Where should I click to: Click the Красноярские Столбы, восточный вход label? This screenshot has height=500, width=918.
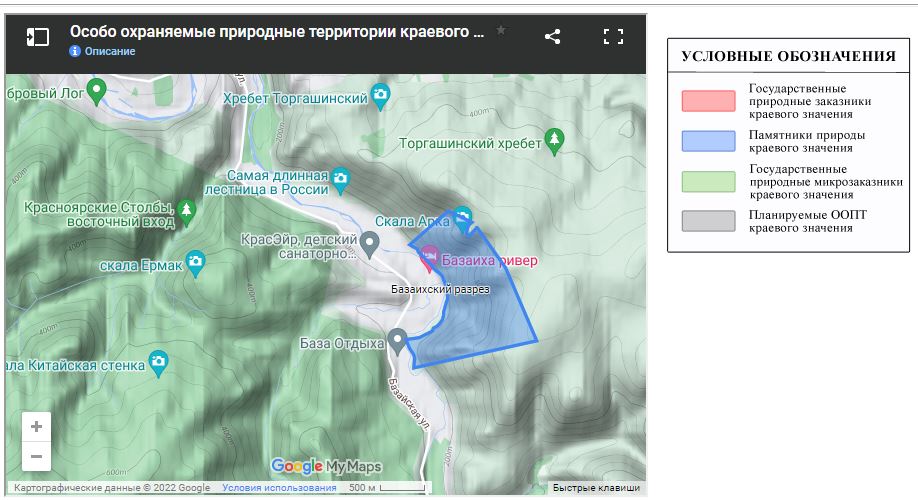100,214
